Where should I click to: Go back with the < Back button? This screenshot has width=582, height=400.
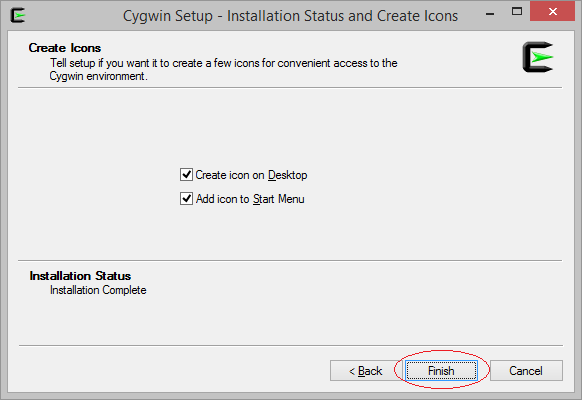click(366, 370)
